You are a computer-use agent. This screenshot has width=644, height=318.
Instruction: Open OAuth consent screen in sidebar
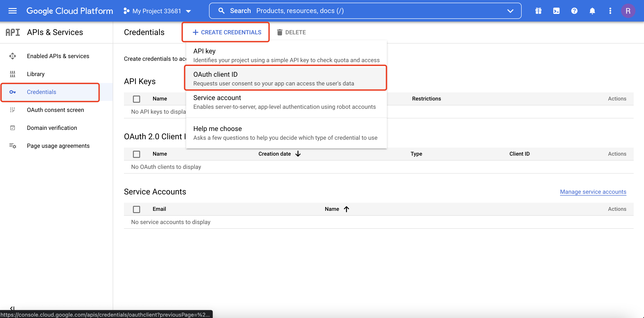(55, 110)
